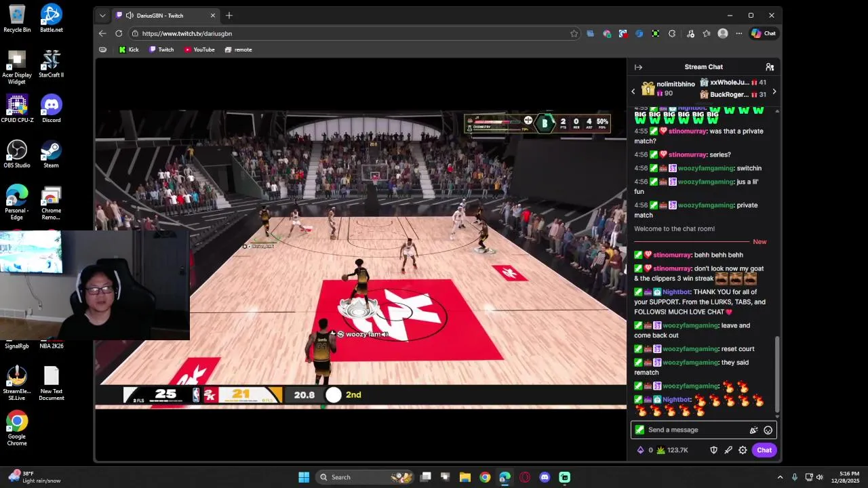The height and width of the screenshot is (488, 868).
Task: Open File Explorer from taskbar
Action: (x=465, y=477)
